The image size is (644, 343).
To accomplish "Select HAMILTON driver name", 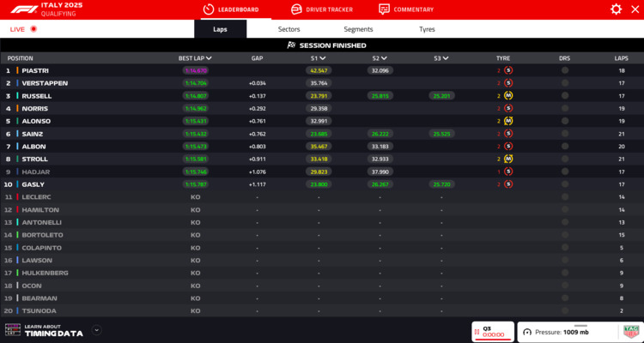I will click(x=40, y=209).
